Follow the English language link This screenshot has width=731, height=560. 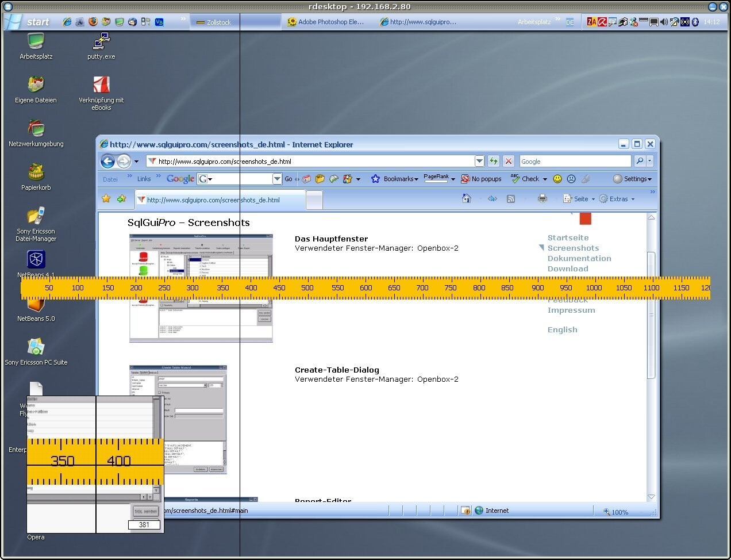(562, 329)
